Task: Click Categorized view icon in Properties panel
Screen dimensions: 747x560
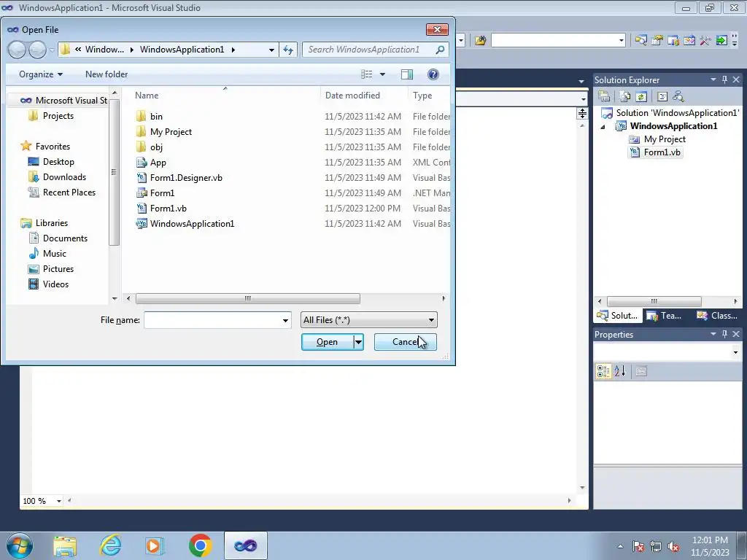Action: [603, 371]
